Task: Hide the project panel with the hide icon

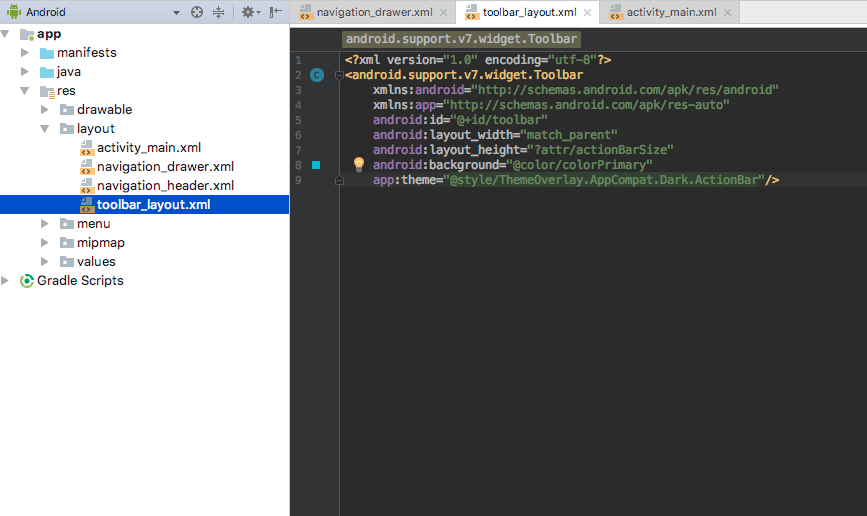Action: pyautogui.click(x=275, y=12)
